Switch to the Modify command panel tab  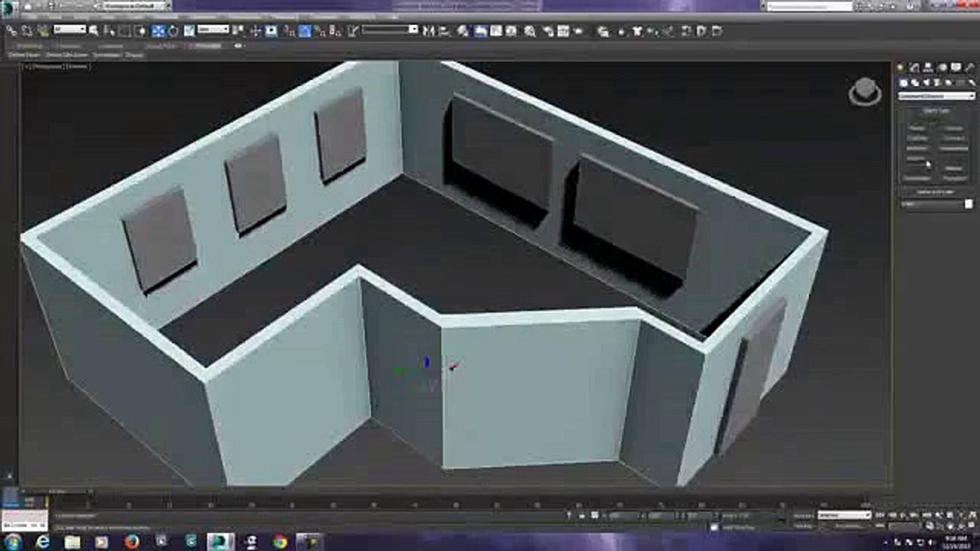tap(915, 68)
